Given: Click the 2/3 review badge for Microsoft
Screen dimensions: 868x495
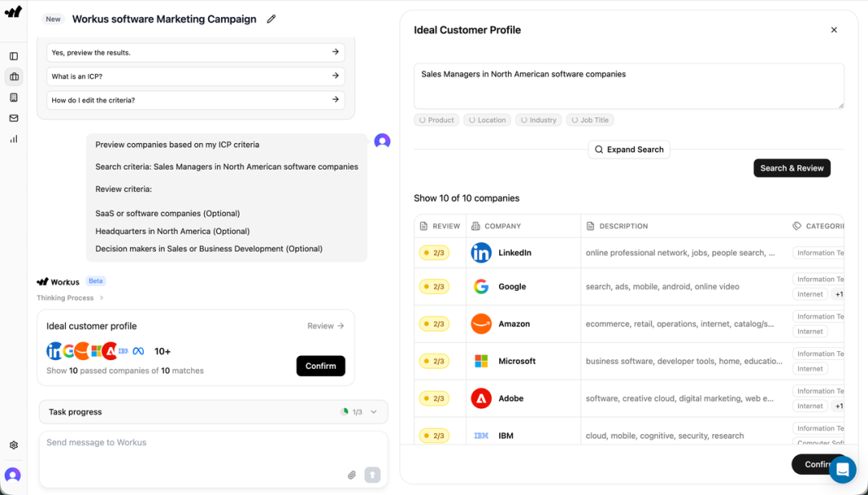Looking at the screenshot, I should 434,361.
